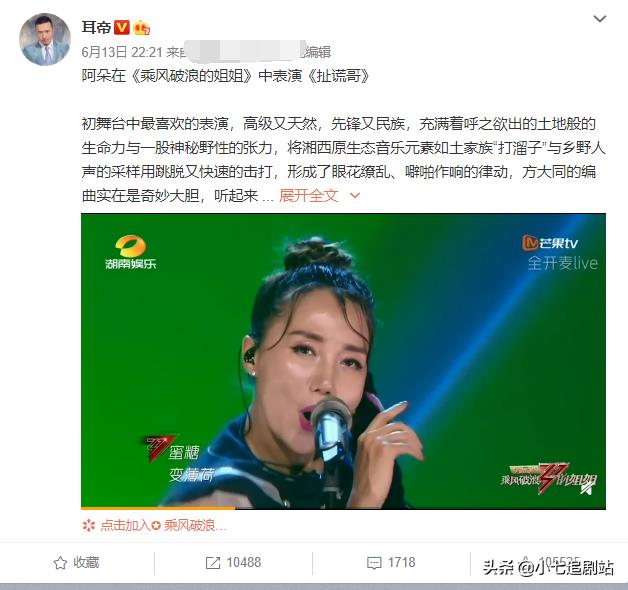The height and width of the screenshot is (590, 628).
Task: Click the user profile avatar photo
Action: click(x=45, y=39)
